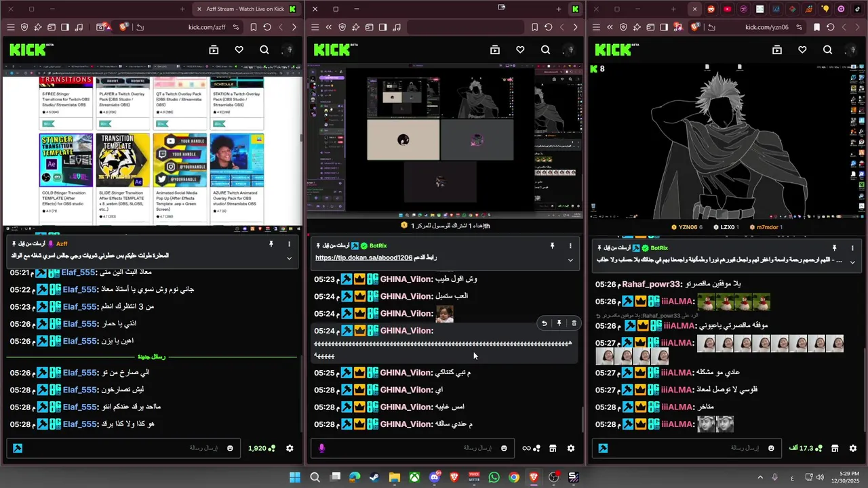Open Steam from the taskbar
868x488 pixels.
pyautogui.click(x=374, y=477)
